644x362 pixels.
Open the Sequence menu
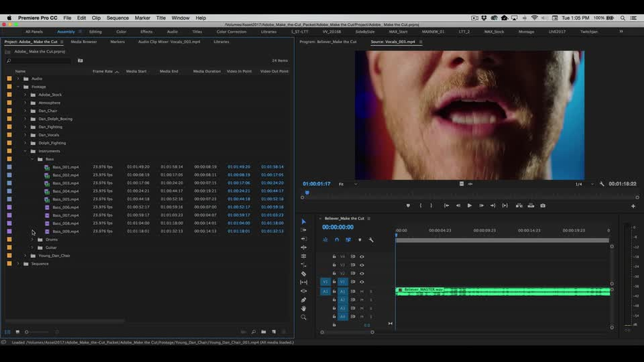pos(117,18)
